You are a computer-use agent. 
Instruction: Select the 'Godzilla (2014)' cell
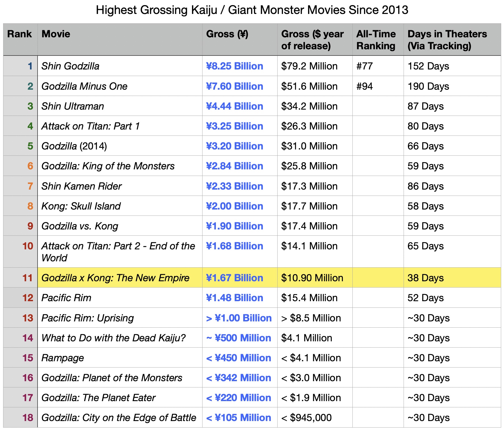[x=120, y=145]
